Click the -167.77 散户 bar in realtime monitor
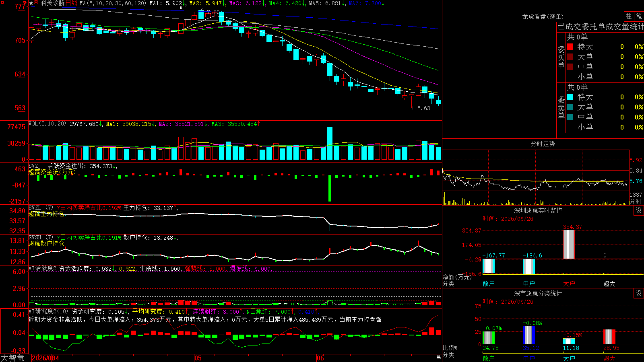Image resolution: width=644 pixels, height=362 pixels. (x=489, y=266)
